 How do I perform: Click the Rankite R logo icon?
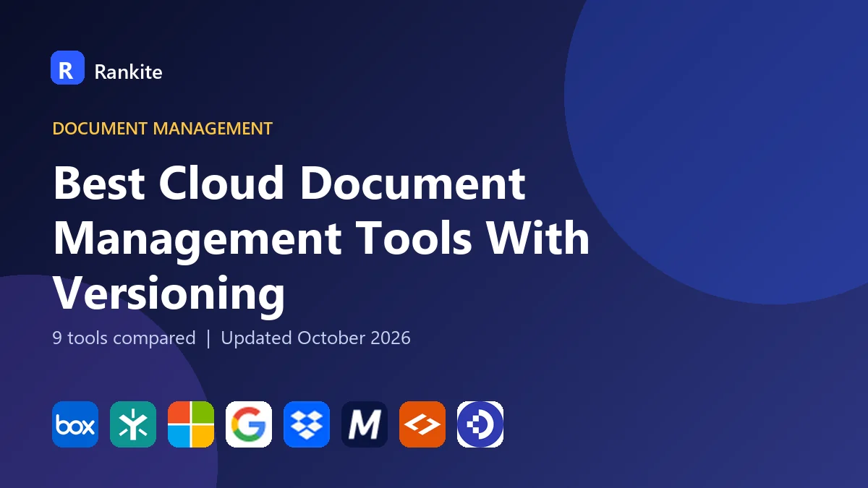tap(67, 68)
